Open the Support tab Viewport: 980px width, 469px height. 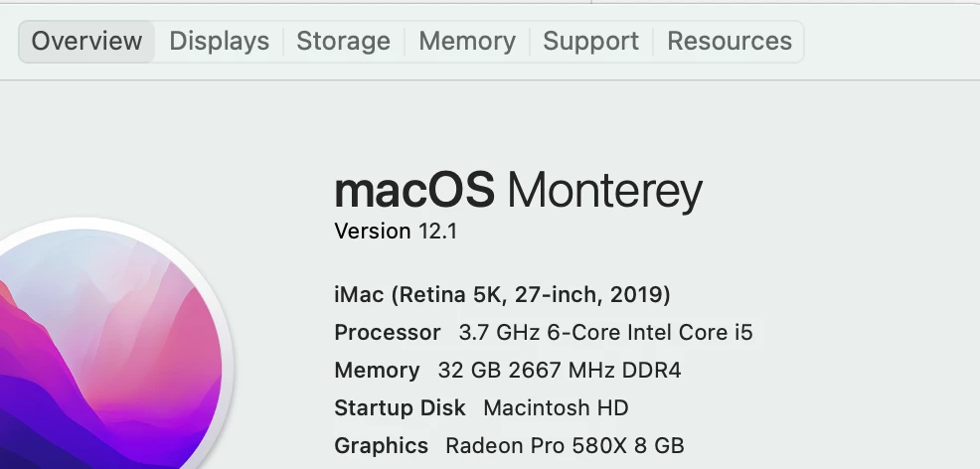[590, 42]
